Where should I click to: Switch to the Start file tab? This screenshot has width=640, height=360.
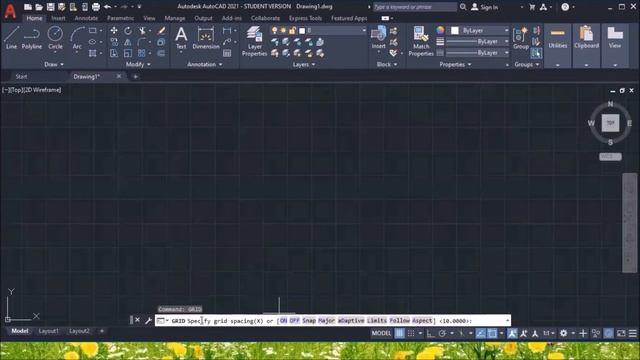tap(21, 76)
